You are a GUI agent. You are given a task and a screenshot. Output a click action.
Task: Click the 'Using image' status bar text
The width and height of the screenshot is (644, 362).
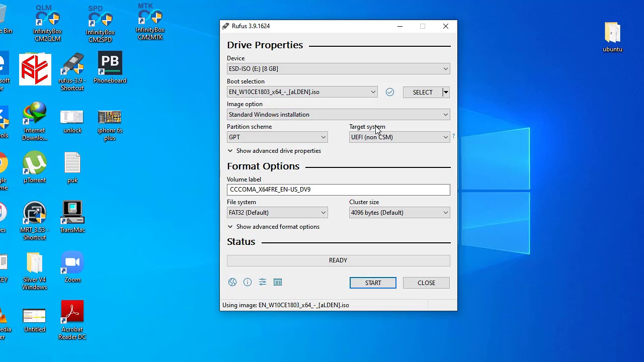coord(286,305)
